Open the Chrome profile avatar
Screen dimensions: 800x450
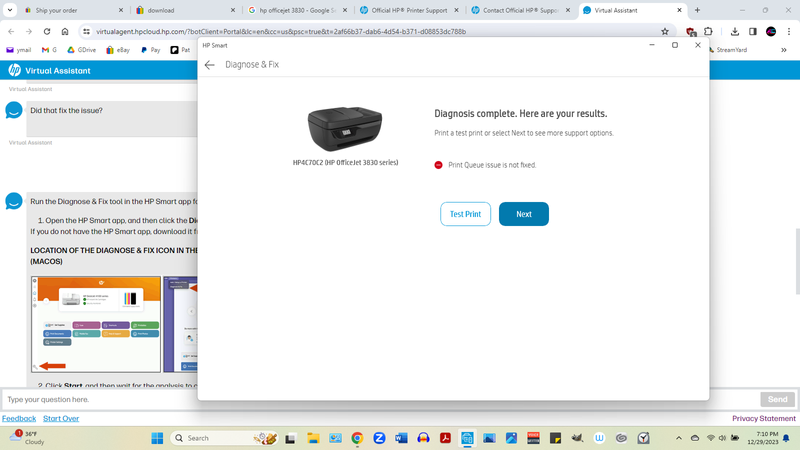click(771, 32)
